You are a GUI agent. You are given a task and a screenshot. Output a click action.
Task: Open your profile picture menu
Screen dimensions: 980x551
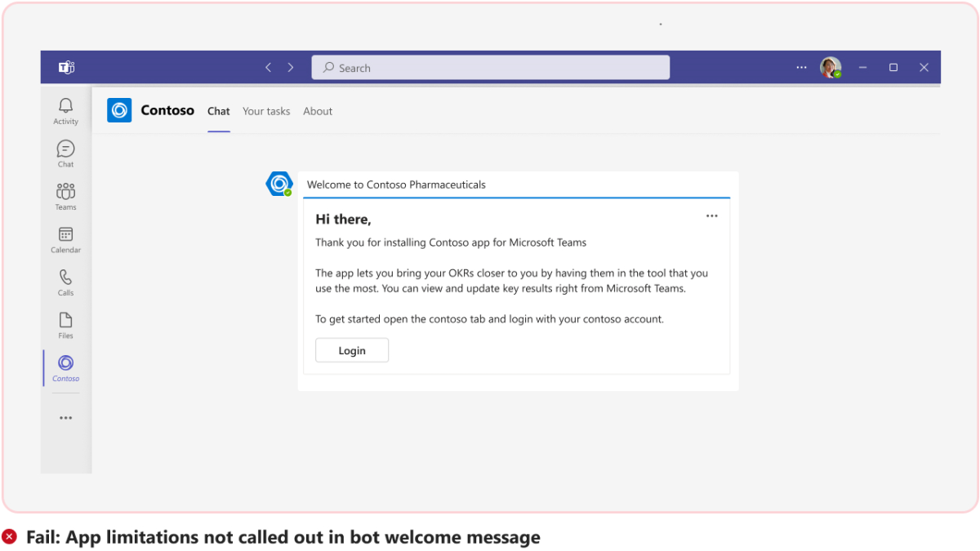(x=831, y=67)
